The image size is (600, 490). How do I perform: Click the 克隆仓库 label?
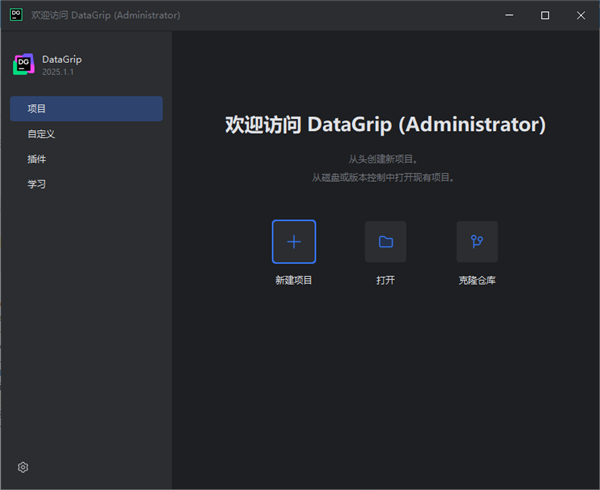[477, 280]
